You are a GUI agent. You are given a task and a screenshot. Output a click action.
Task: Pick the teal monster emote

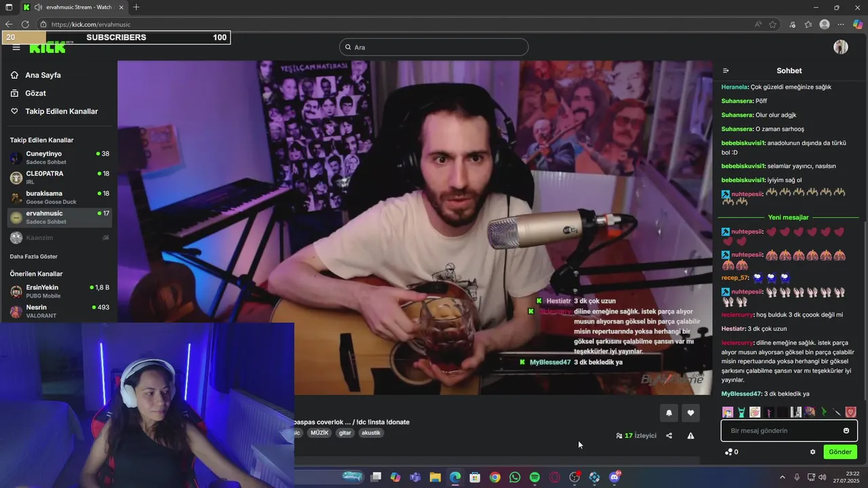[741, 412]
